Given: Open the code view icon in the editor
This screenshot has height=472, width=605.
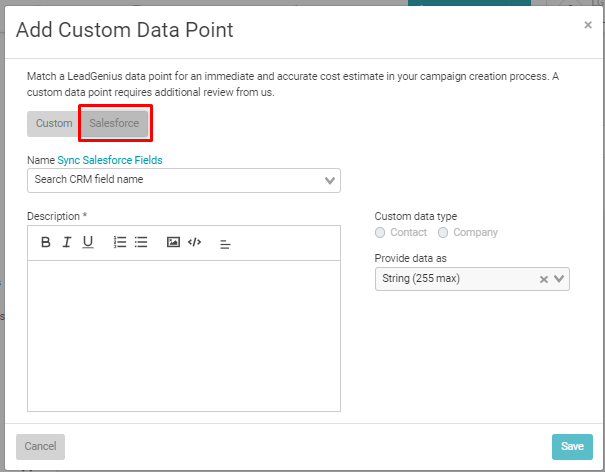Looking at the screenshot, I should point(194,242).
